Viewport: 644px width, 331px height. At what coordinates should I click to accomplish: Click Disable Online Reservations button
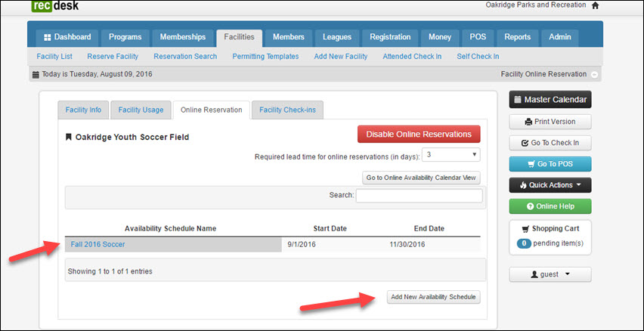pyautogui.click(x=419, y=134)
